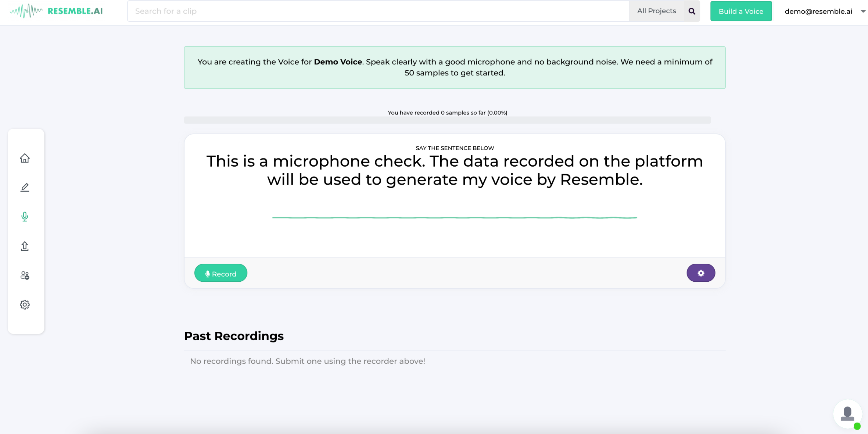Click the green Demo Voice info banner
The width and height of the screenshot is (868, 434).
455,67
